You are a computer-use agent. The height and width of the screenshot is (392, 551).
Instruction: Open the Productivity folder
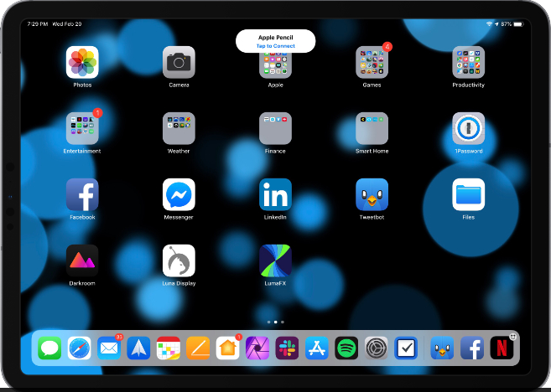pos(469,62)
